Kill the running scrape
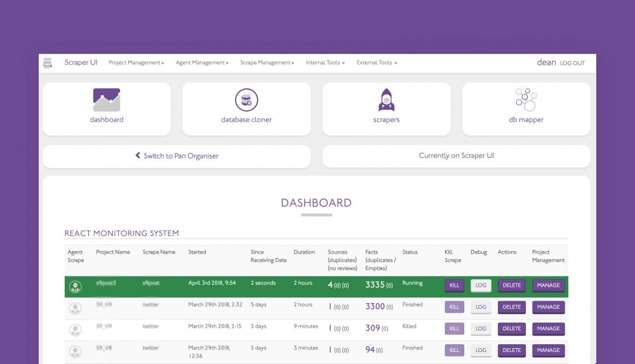635x364 pixels. point(454,285)
